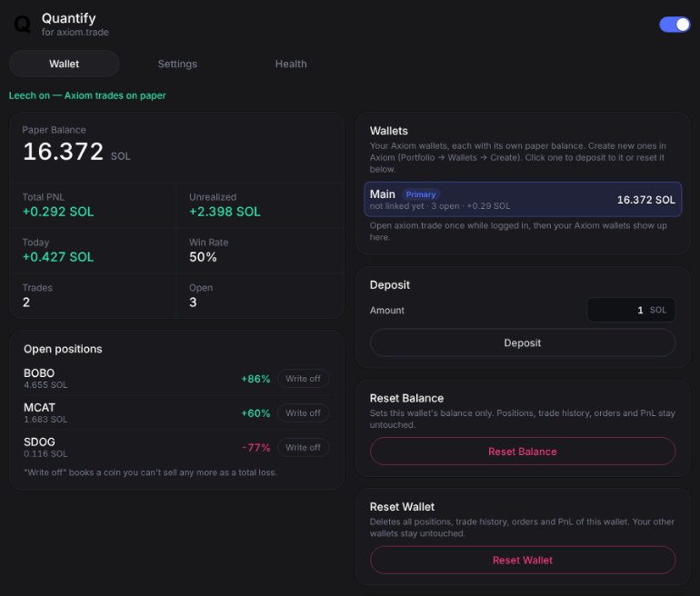Switch to the Wallet tab
Viewport: 700px width, 596px height.
click(x=65, y=64)
